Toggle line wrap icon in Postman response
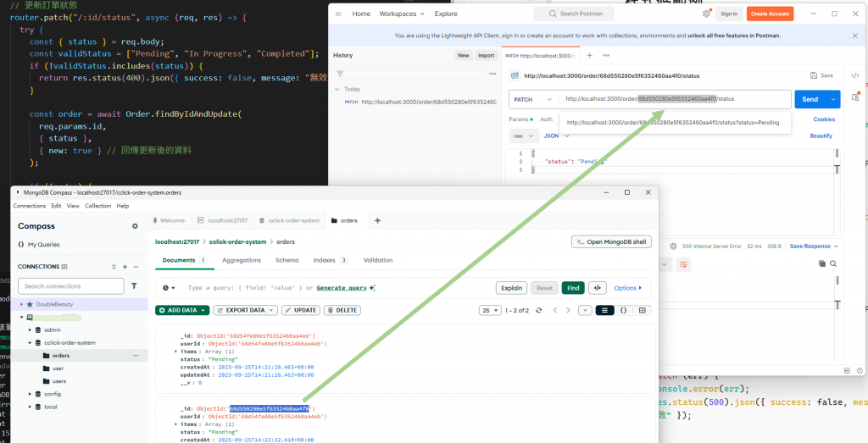 coord(684,264)
